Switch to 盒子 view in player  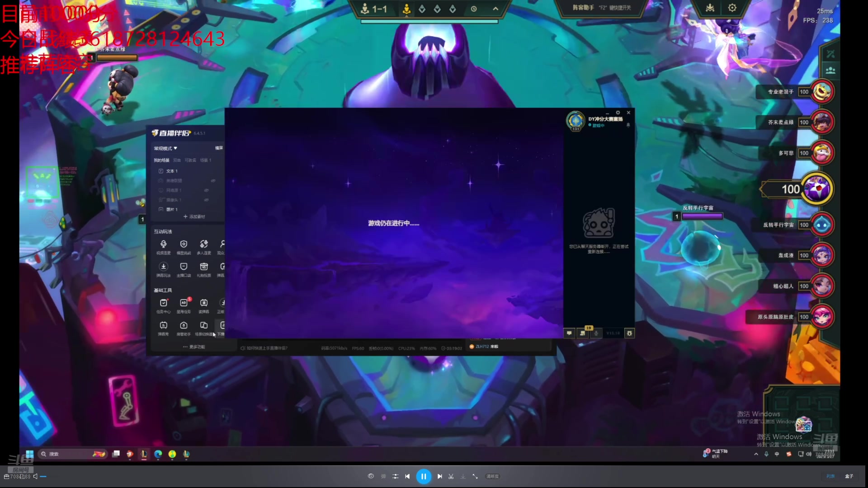849,476
